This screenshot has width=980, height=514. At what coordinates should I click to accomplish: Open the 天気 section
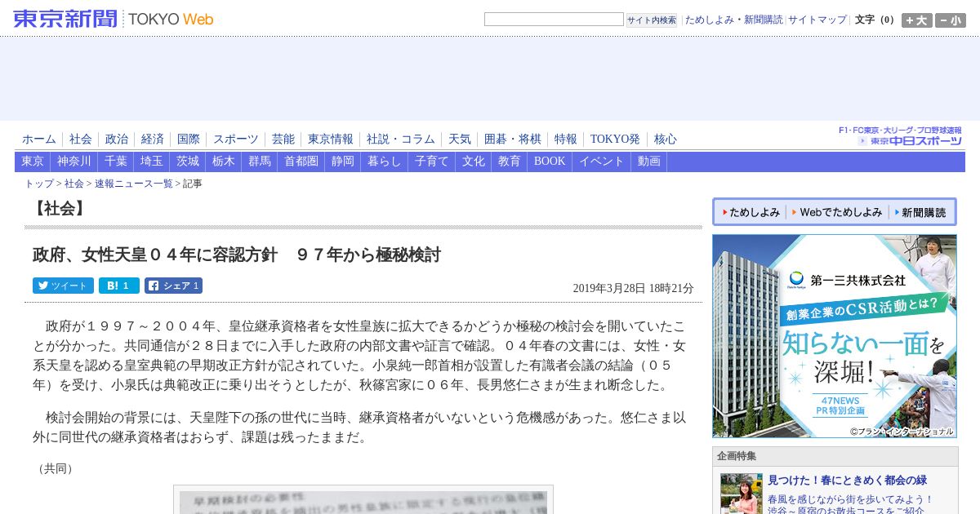tap(460, 140)
